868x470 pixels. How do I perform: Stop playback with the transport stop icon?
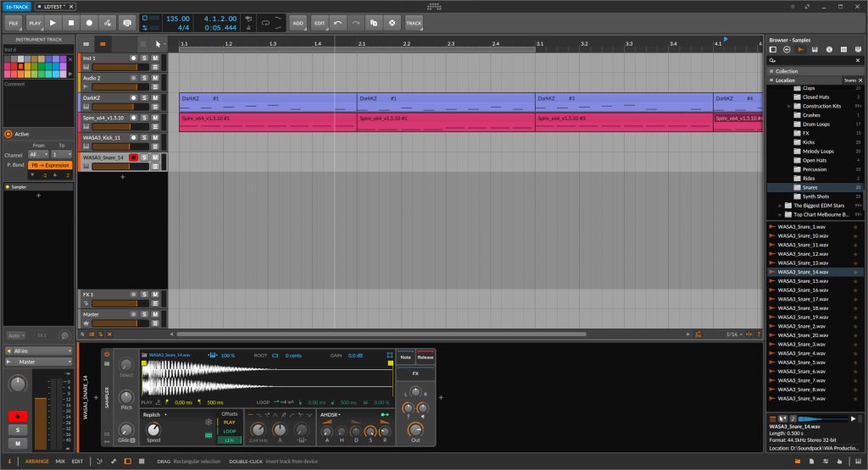click(x=71, y=23)
